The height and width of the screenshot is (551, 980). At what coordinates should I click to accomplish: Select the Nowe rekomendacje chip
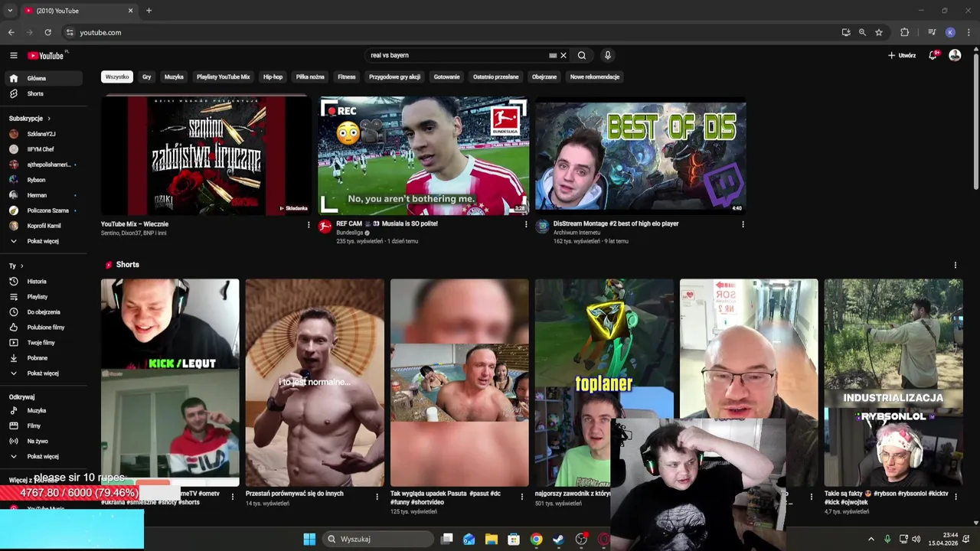tap(595, 77)
